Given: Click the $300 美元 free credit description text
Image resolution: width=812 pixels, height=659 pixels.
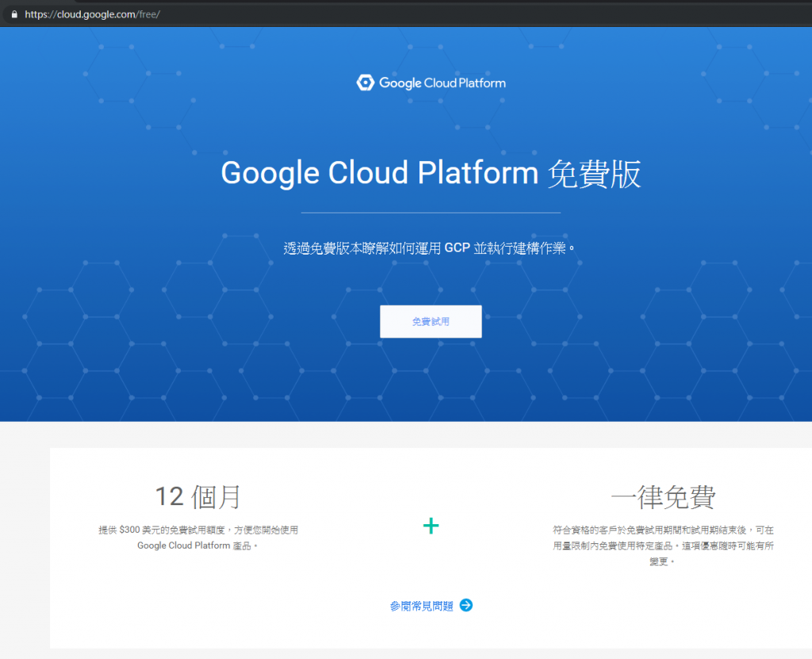Looking at the screenshot, I should click(x=197, y=537).
